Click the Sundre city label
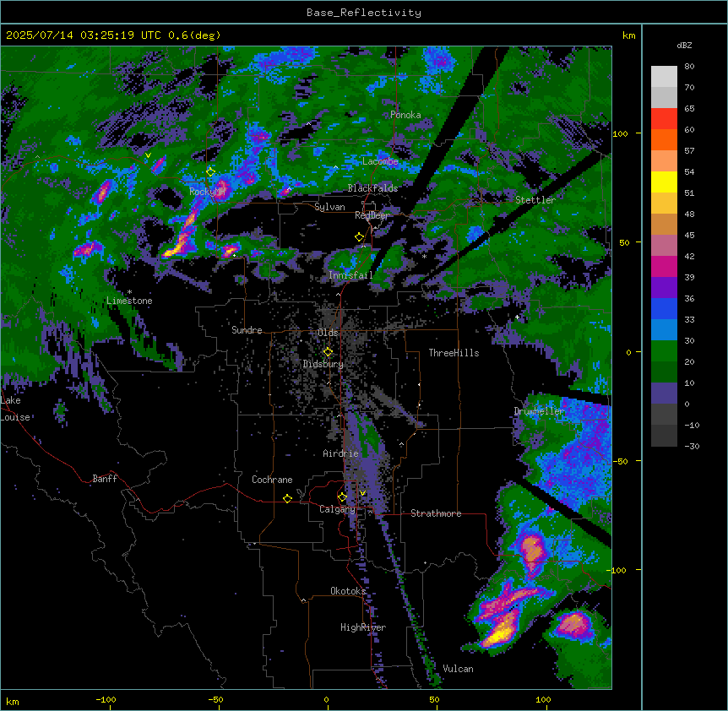Image resolution: width=728 pixels, height=711 pixels. click(x=247, y=330)
